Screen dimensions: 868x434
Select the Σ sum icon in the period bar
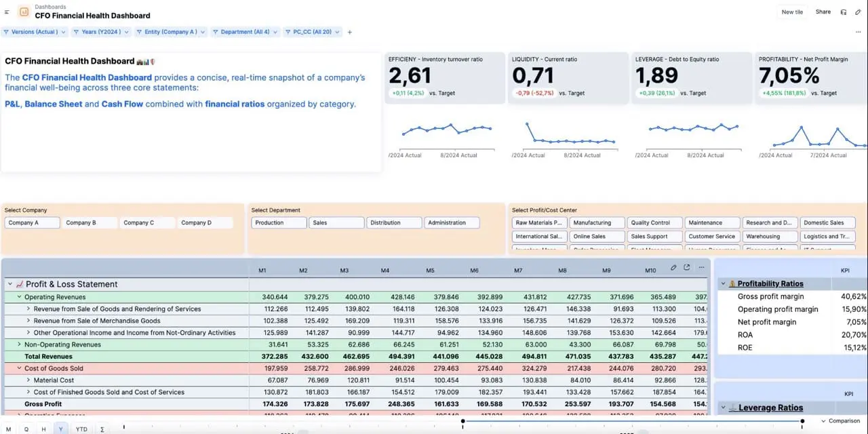tap(103, 429)
